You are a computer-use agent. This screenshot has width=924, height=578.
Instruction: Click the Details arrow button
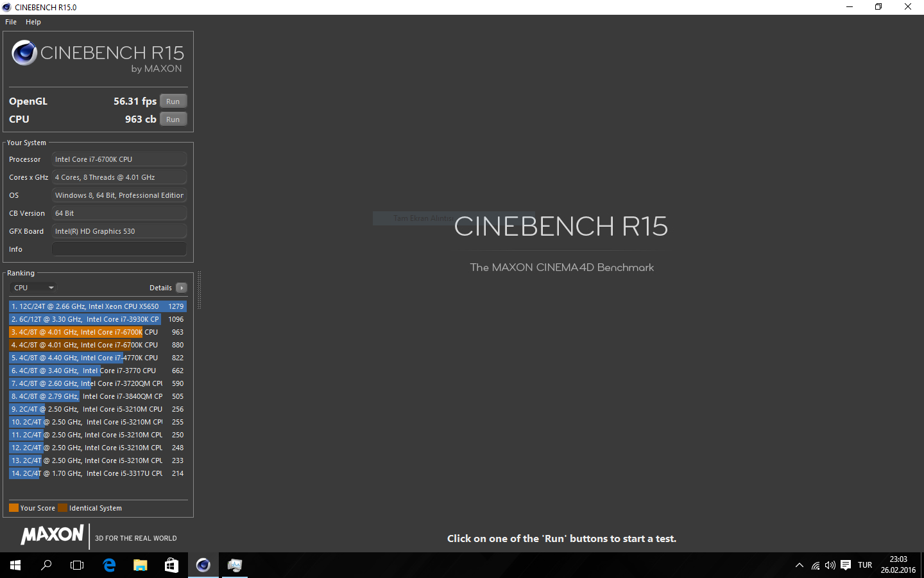(x=182, y=288)
